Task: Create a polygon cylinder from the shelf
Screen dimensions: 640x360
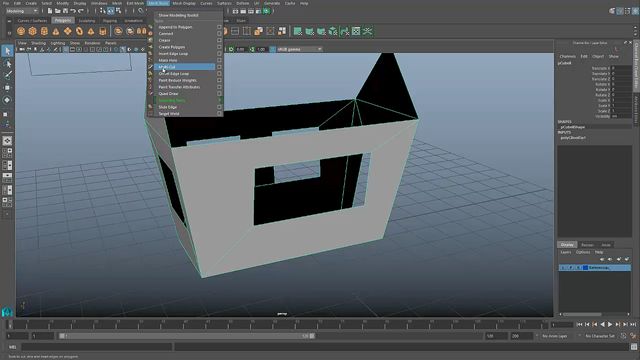Action: pyautogui.click(x=44, y=31)
